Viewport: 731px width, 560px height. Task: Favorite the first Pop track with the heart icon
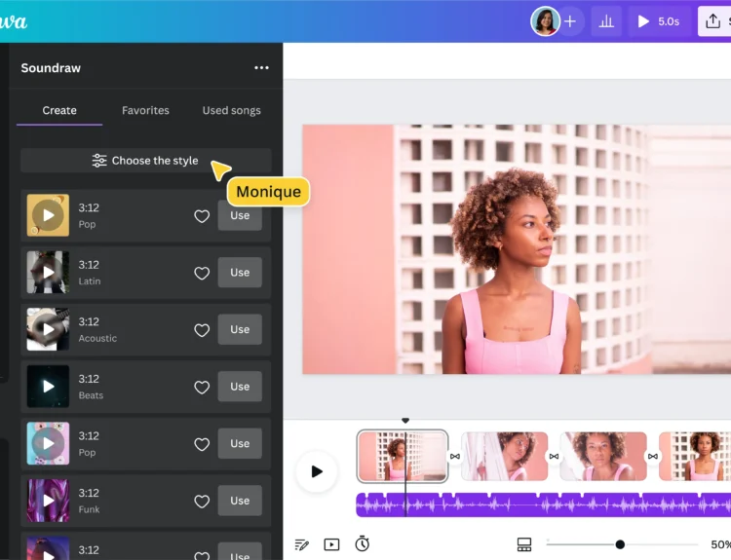(202, 216)
